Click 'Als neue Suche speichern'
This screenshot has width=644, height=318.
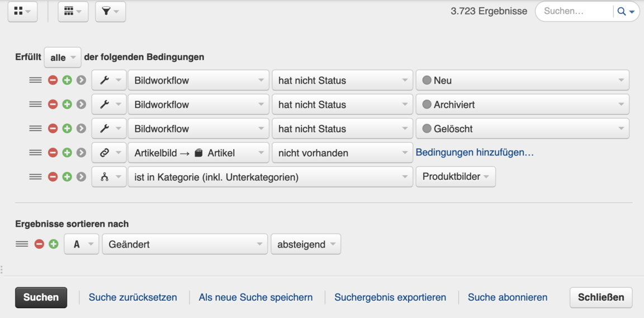[x=255, y=297]
